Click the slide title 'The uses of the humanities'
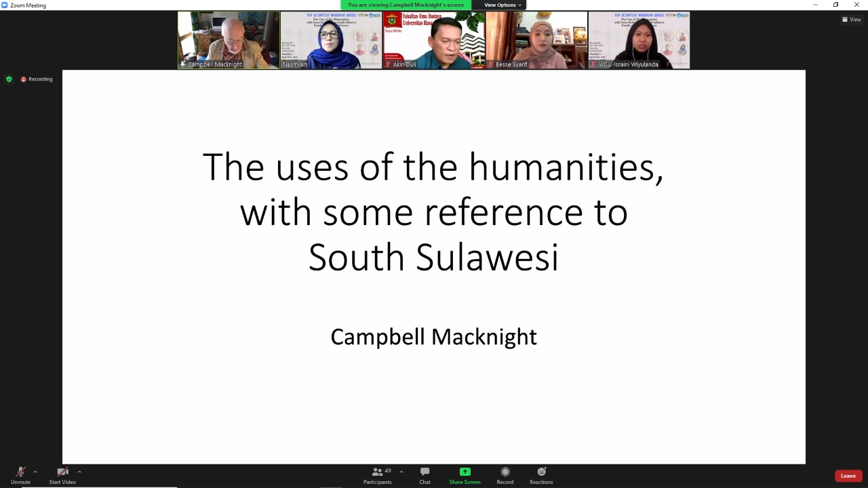Image resolution: width=868 pixels, height=488 pixels. [x=433, y=167]
